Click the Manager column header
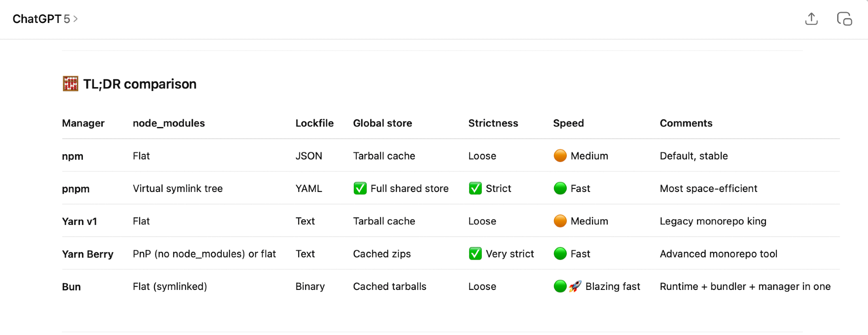 click(83, 123)
